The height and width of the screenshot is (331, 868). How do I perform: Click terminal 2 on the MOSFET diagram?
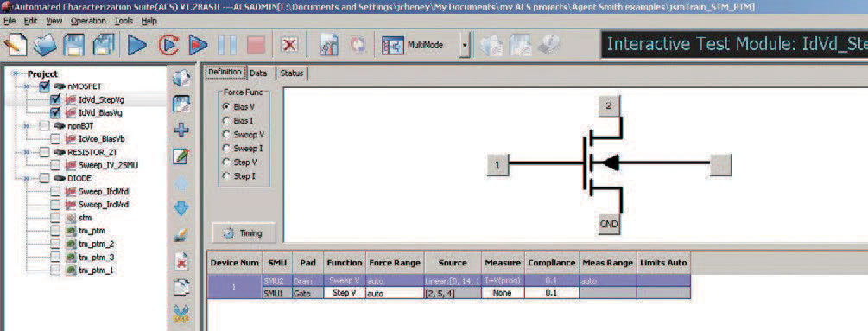tap(609, 105)
